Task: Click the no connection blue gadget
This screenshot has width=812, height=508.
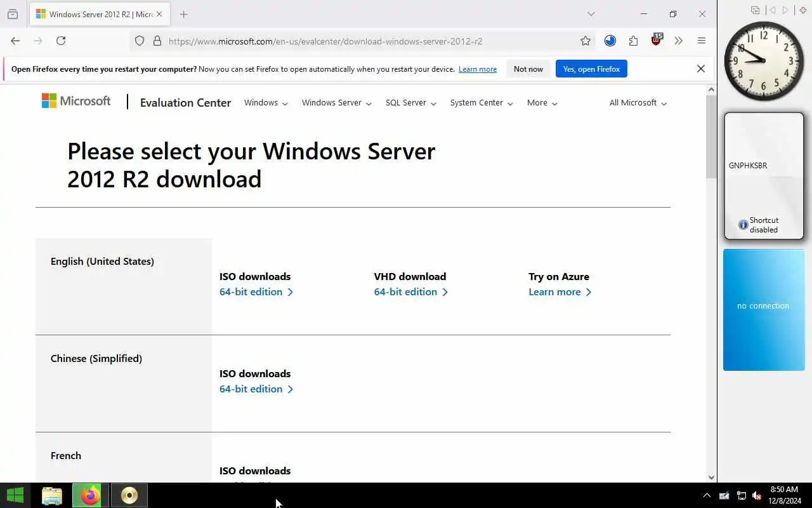Action: [764, 309]
